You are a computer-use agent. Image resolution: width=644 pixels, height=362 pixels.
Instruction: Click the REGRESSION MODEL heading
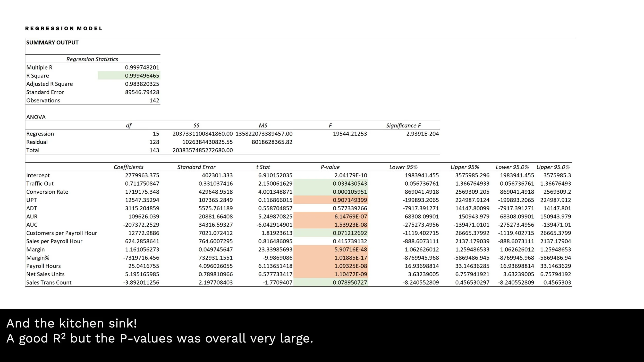[x=64, y=28]
